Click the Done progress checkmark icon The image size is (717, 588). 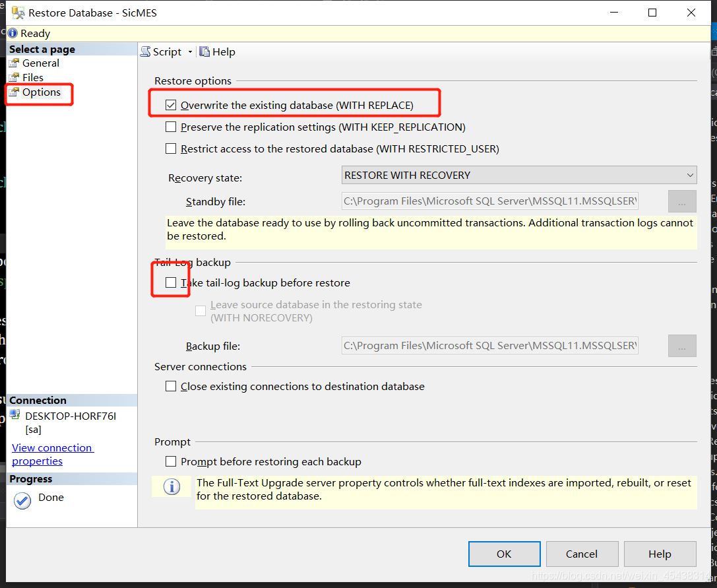point(22,501)
